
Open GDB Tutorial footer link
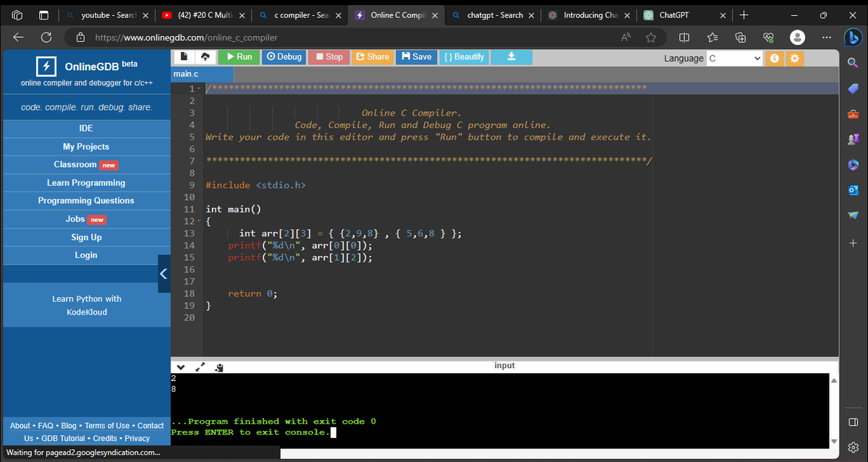click(64, 438)
